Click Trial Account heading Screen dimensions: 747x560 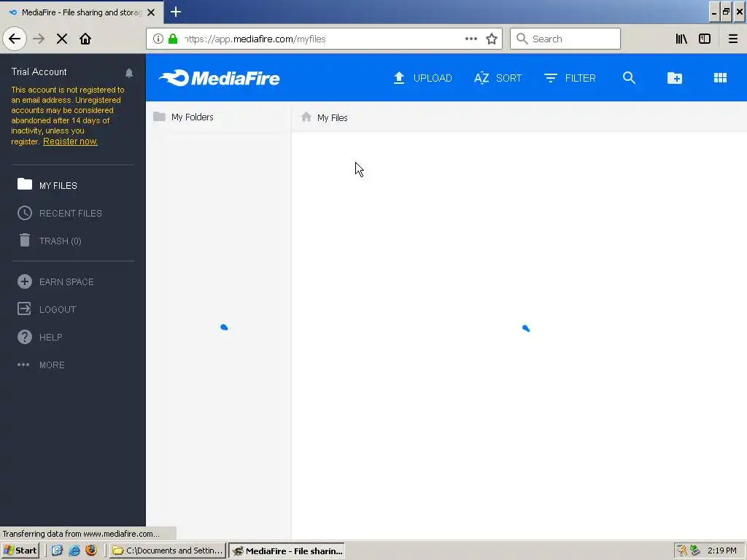[39, 72]
